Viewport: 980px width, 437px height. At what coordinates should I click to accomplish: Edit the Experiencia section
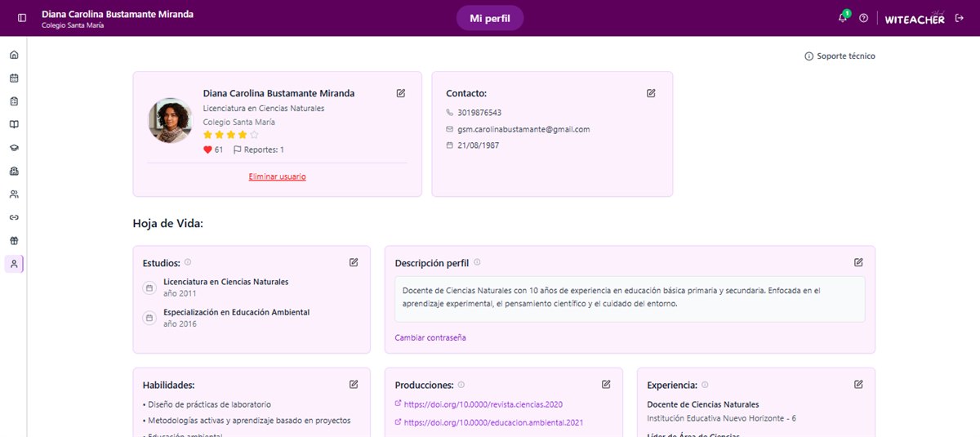858,384
